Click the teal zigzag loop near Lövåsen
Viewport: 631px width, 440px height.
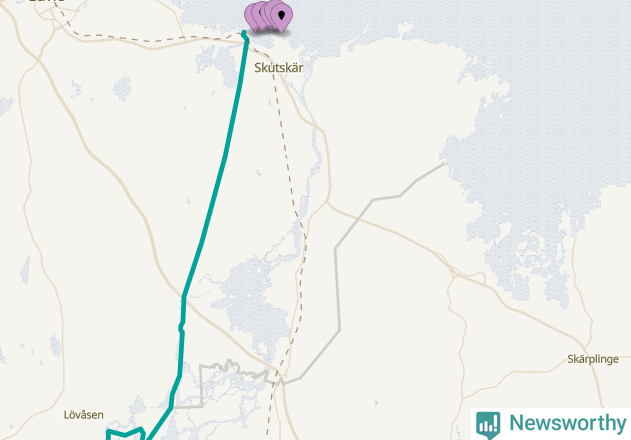click(126, 434)
